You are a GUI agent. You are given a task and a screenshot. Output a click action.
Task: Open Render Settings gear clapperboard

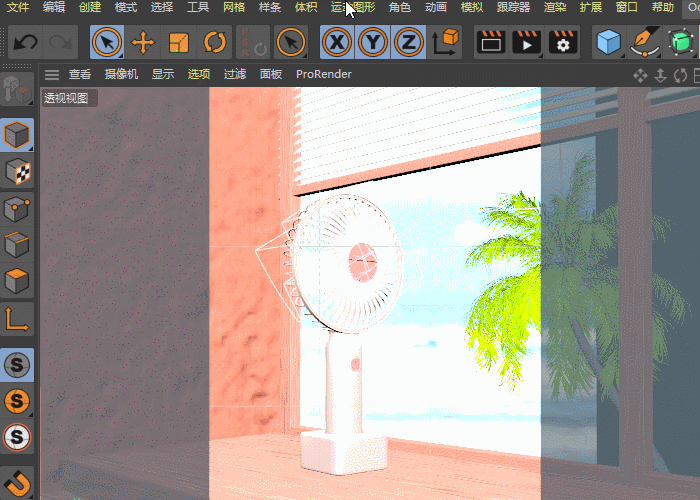pos(562,42)
